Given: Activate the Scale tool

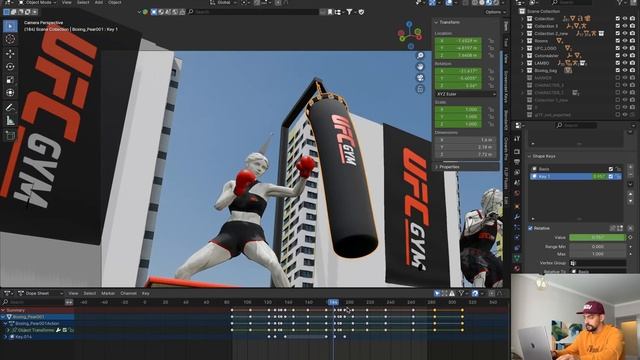Looking at the screenshot, I should click(x=10, y=80).
